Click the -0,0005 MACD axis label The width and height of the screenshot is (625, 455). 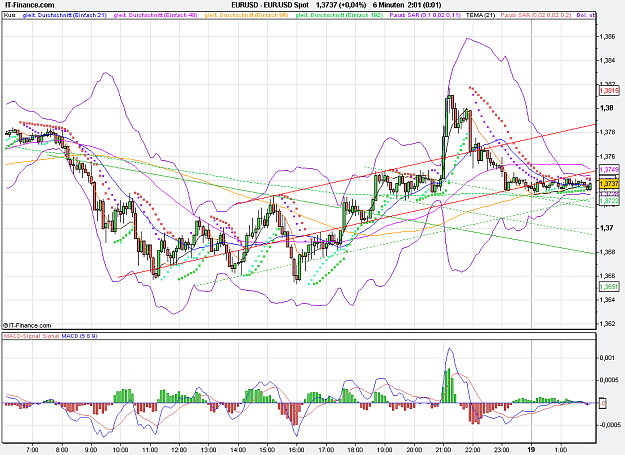coord(609,425)
